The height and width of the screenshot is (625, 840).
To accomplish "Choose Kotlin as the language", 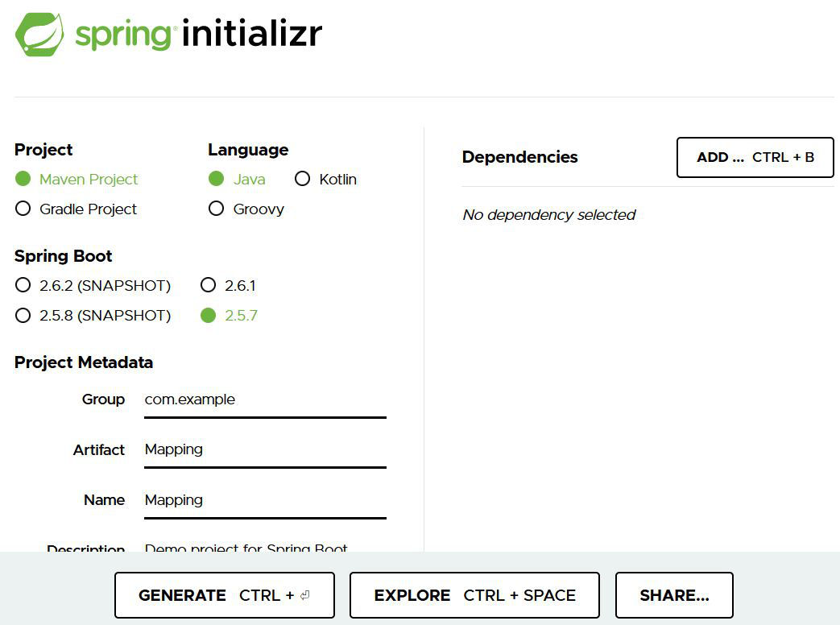I will [x=302, y=179].
